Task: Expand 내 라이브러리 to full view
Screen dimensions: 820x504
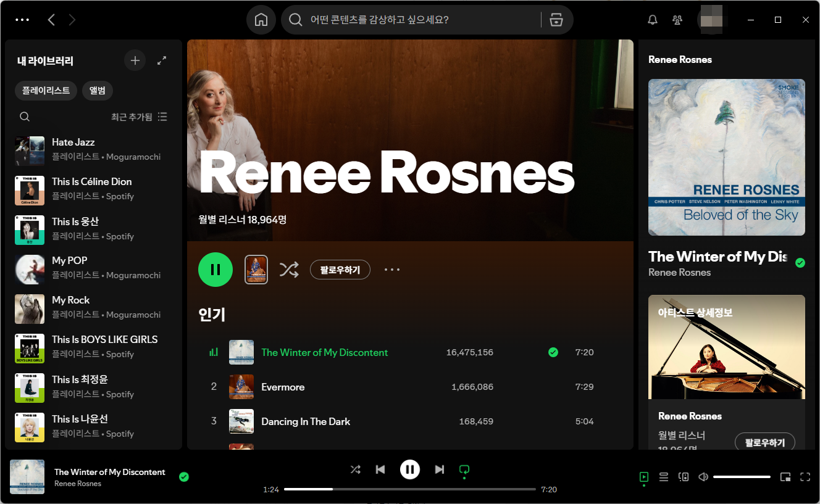Action: pos(162,60)
